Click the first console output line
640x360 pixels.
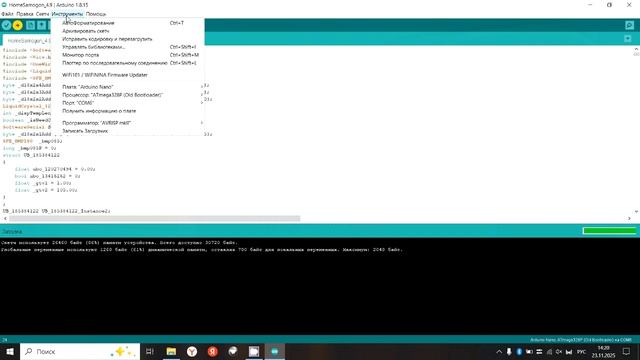point(119,242)
